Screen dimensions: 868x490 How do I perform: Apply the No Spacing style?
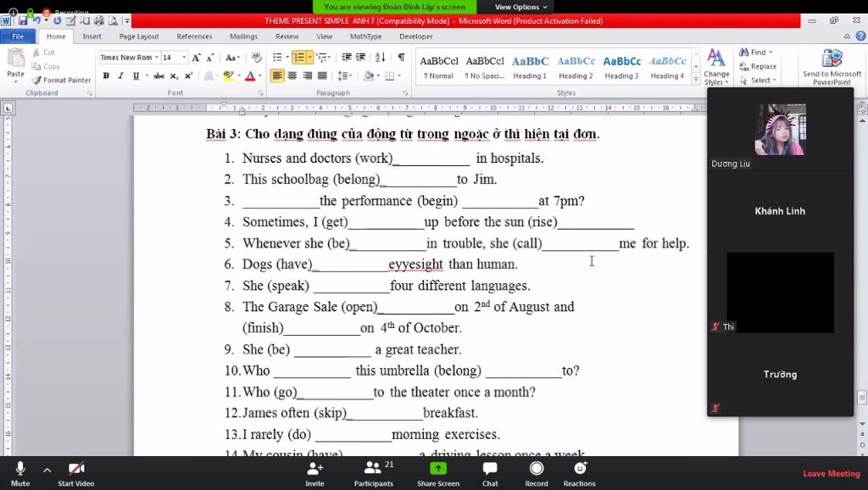coord(484,67)
